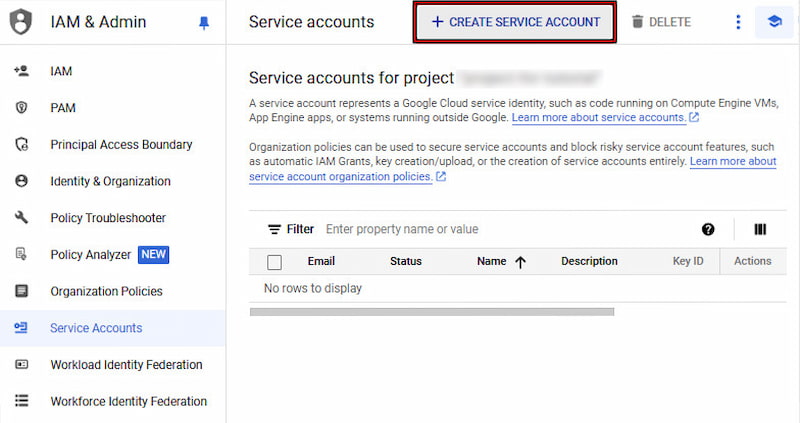
Task: Click the horizontal table scrollbar
Action: 432,312
